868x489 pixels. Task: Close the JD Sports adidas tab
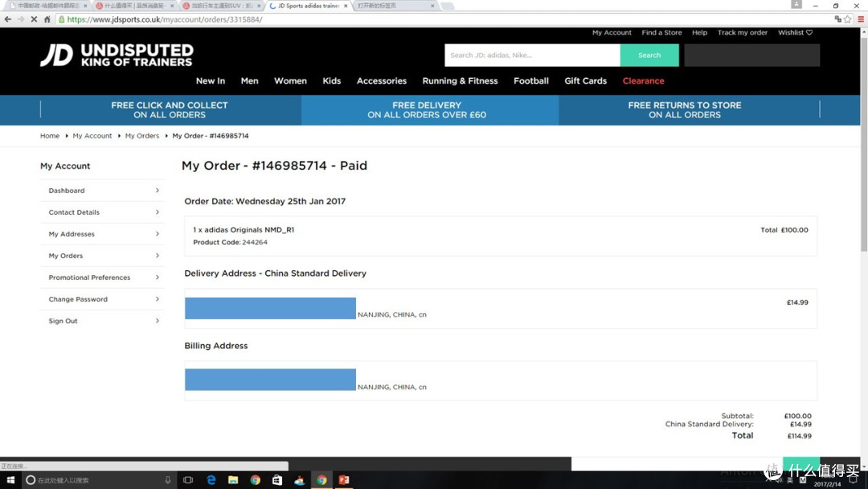tap(346, 6)
